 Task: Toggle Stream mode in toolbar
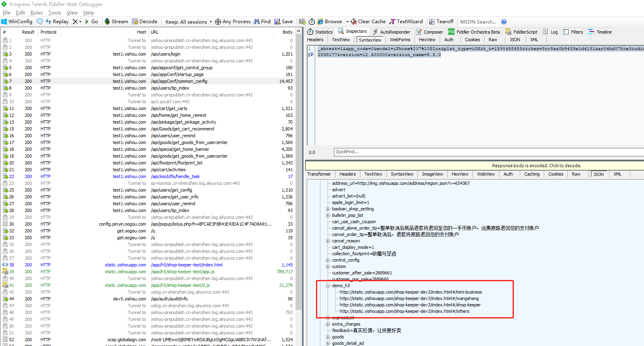coord(116,22)
